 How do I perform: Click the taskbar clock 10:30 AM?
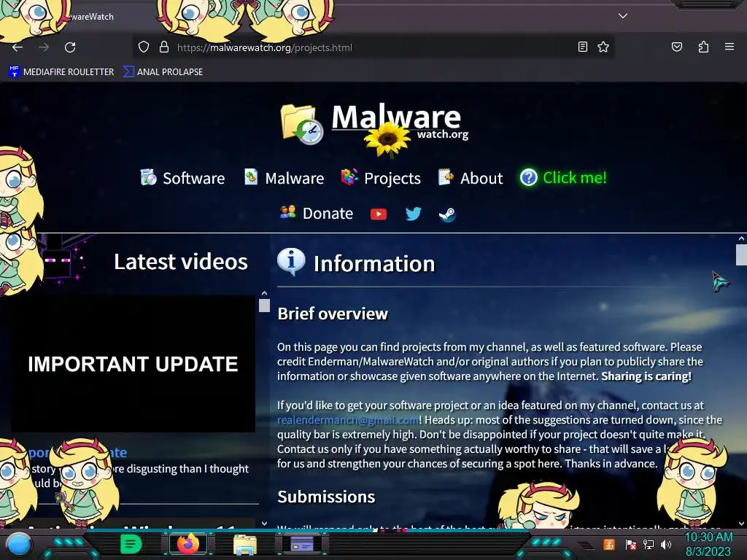point(709,537)
